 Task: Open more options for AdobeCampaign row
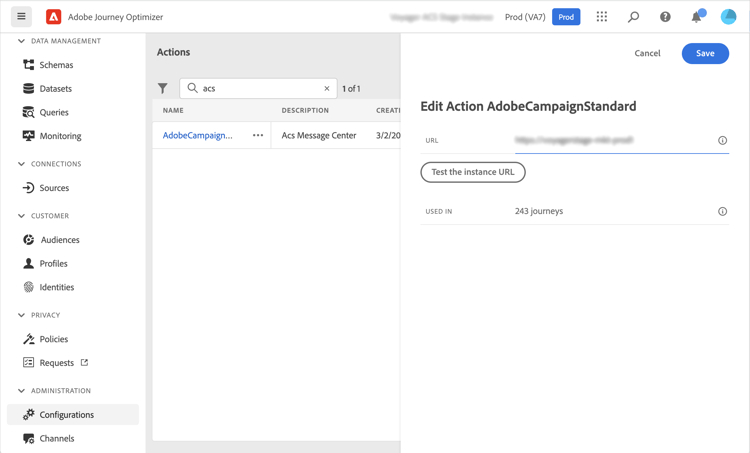(258, 135)
